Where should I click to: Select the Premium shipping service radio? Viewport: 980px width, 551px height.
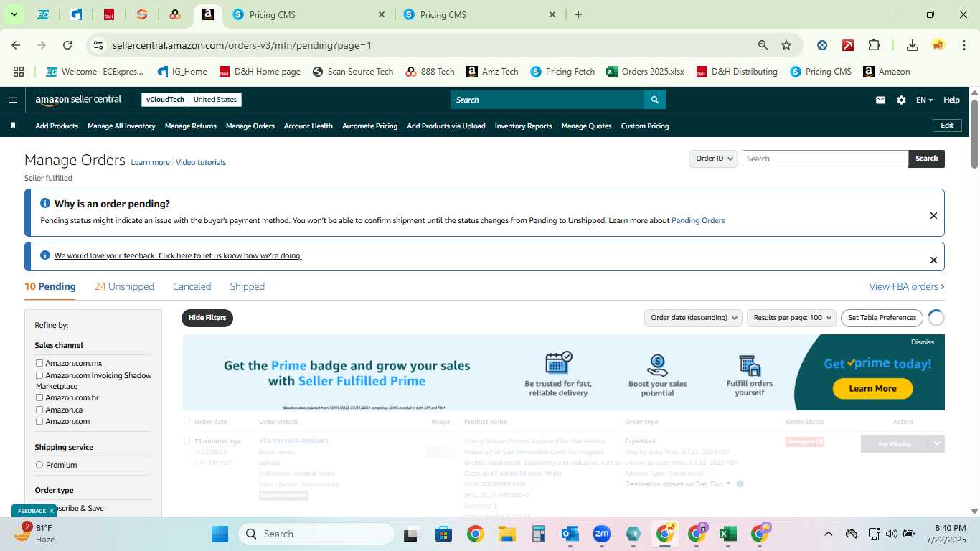click(39, 465)
